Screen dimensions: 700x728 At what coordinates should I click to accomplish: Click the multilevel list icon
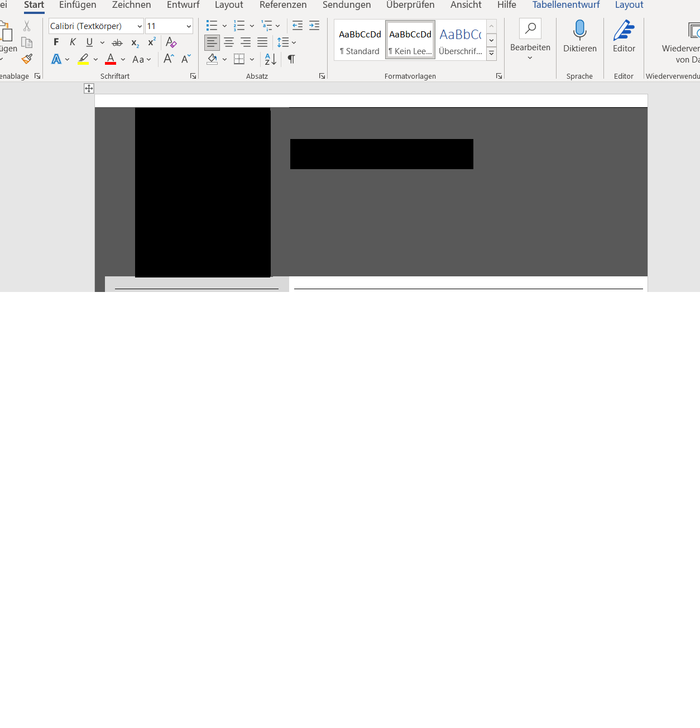click(x=267, y=26)
